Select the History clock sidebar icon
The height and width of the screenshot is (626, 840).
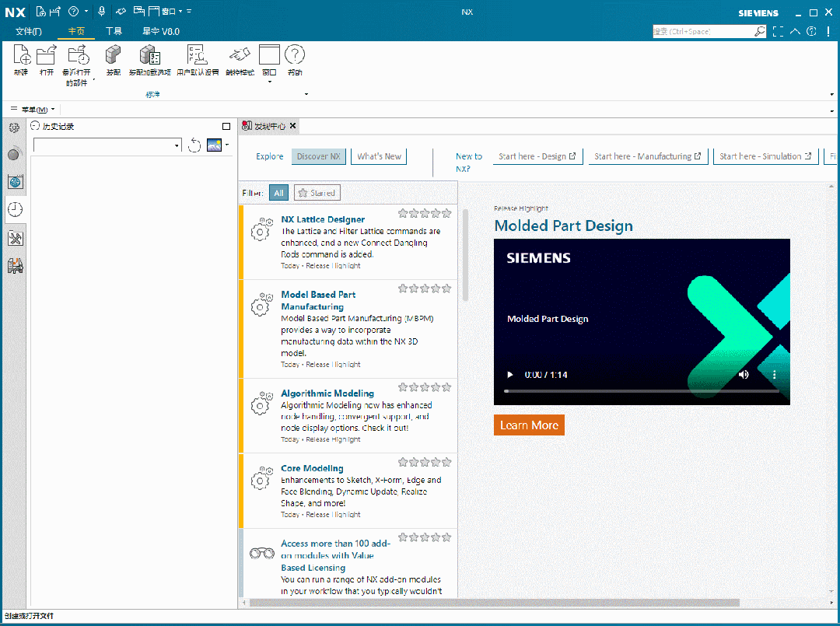click(x=15, y=209)
